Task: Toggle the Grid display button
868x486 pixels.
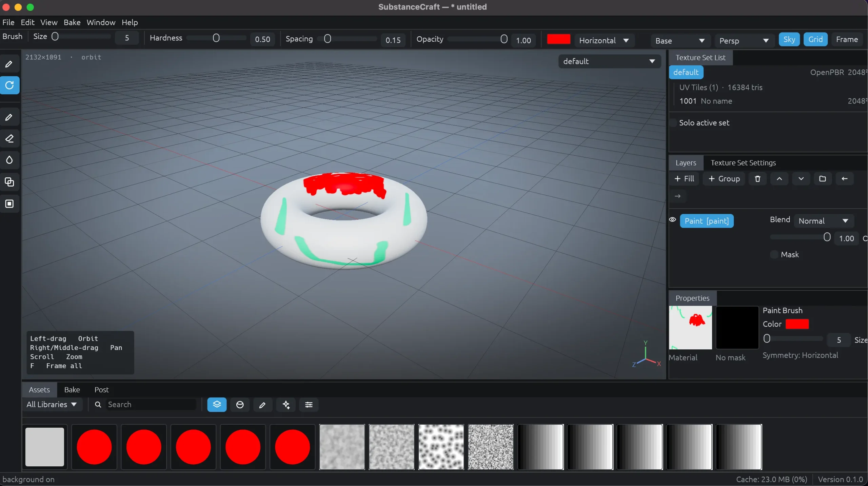Action: click(x=815, y=39)
